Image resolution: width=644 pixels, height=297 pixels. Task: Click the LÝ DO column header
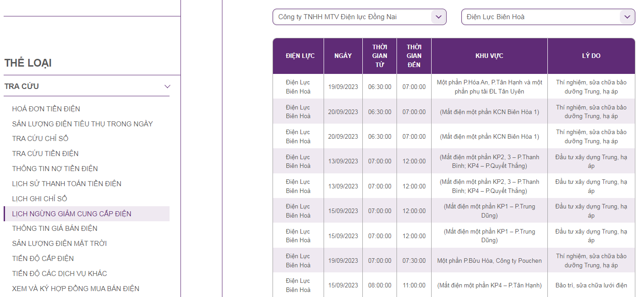591,56
